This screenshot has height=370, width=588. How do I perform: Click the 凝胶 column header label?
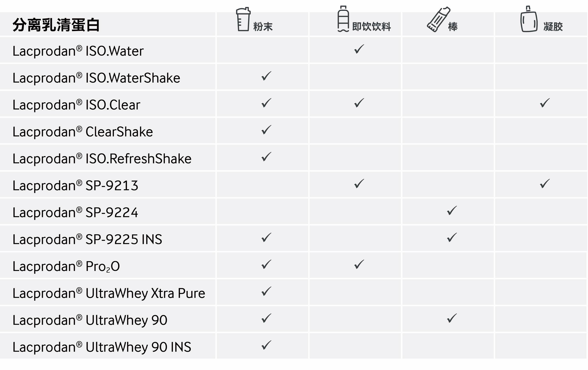point(553,27)
